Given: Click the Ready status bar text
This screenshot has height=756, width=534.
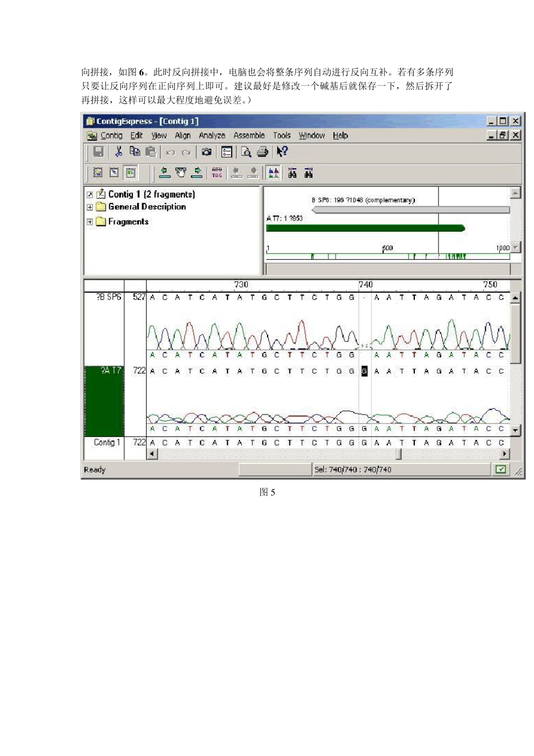Looking at the screenshot, I should [94, 470].
